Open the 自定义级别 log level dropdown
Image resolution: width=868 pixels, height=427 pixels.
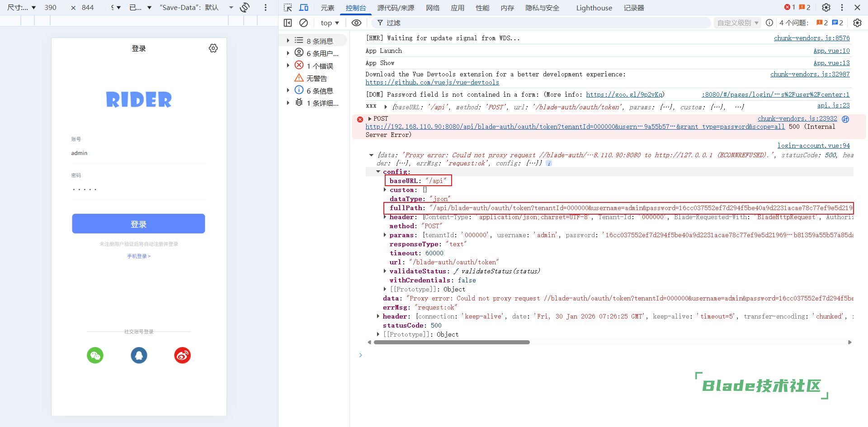737,23
